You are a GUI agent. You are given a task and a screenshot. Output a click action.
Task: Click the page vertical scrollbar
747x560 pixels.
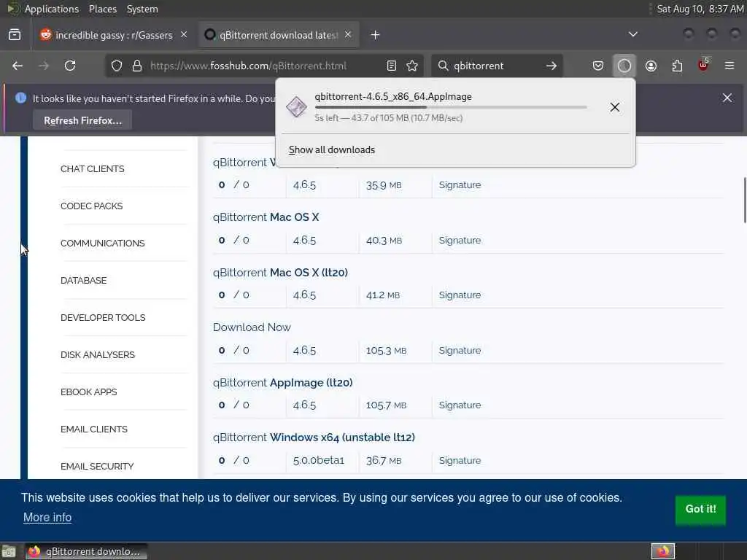click(x=744, y=200)
